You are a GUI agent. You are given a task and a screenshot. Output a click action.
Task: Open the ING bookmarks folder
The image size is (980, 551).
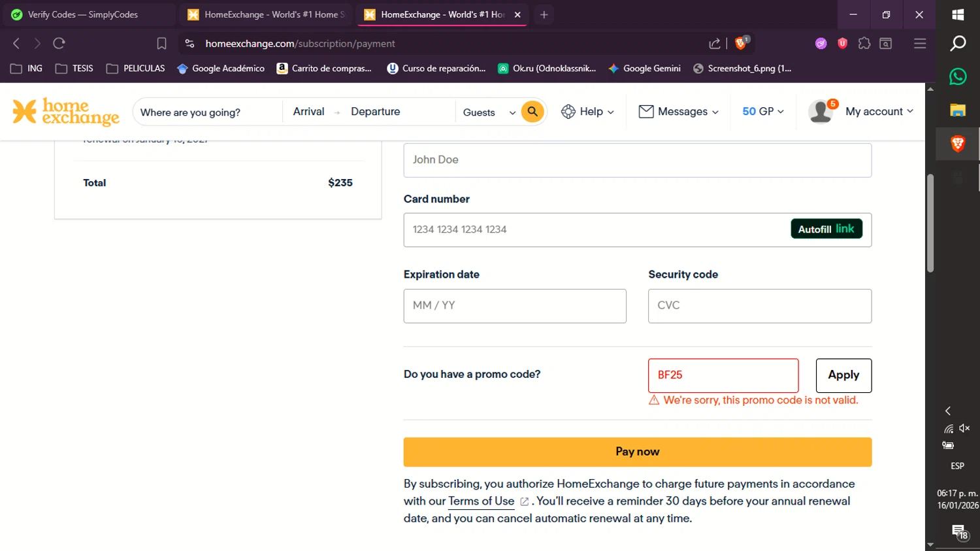pyautogui.click(x=26, y=68)
